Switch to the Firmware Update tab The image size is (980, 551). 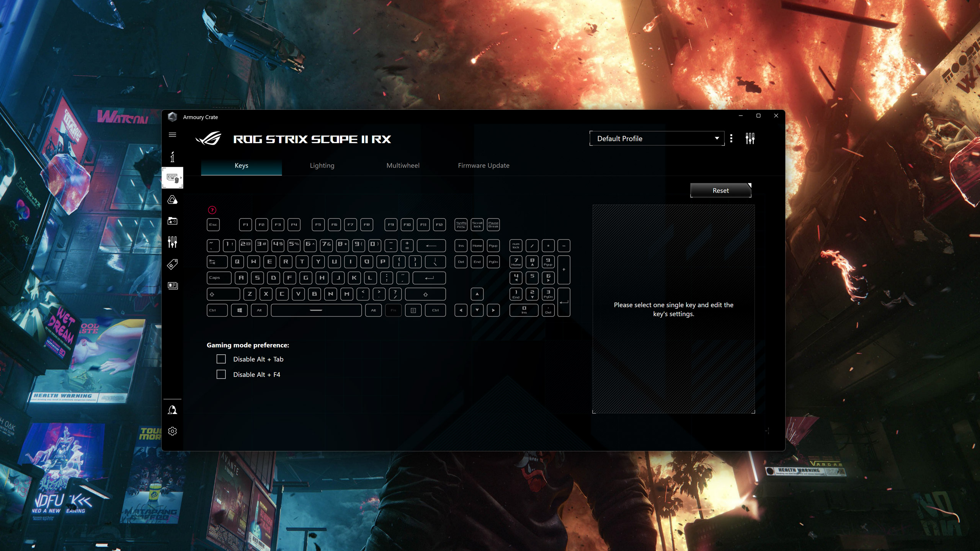click(483, 165)
